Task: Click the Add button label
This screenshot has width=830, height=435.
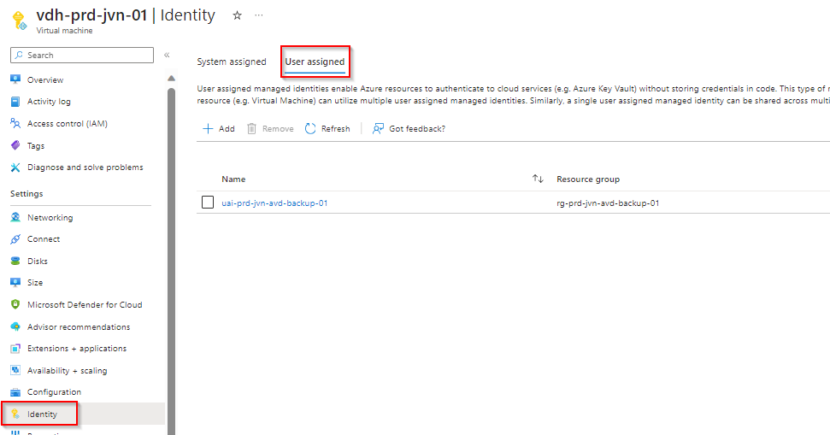Action: tap(227, 129)
